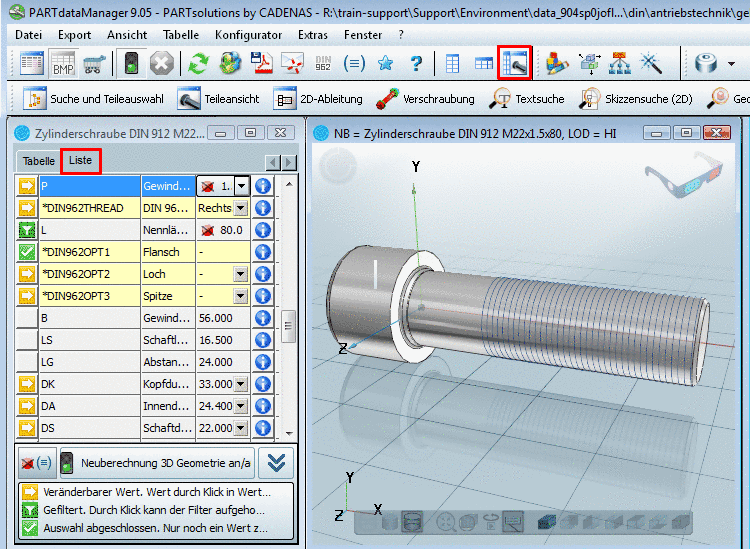Click the PDF export icon in toolbar

pos(261,64)
